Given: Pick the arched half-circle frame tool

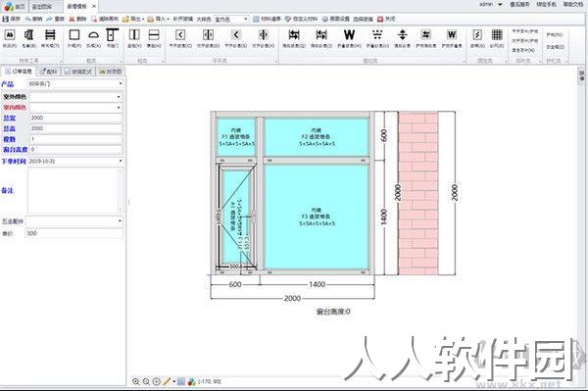Looking at the screenshot, I should (x=93, y=35).
